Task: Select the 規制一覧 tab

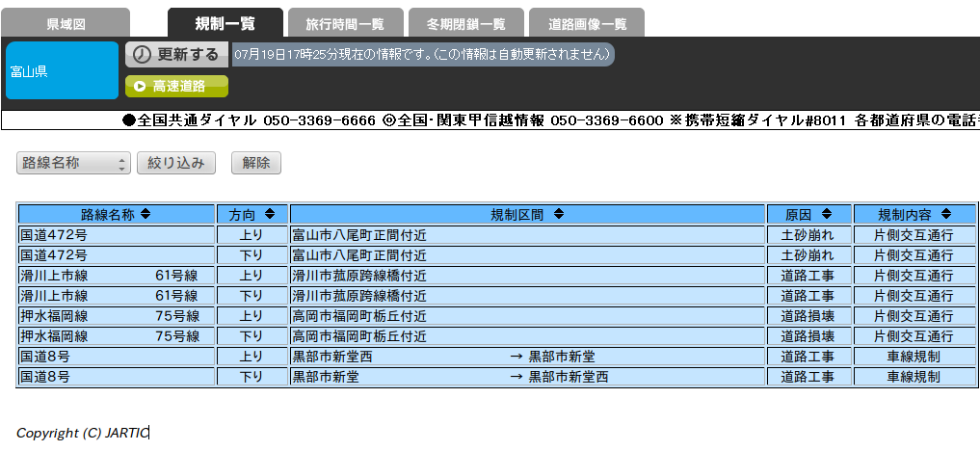Action: [x=225, y=23]
